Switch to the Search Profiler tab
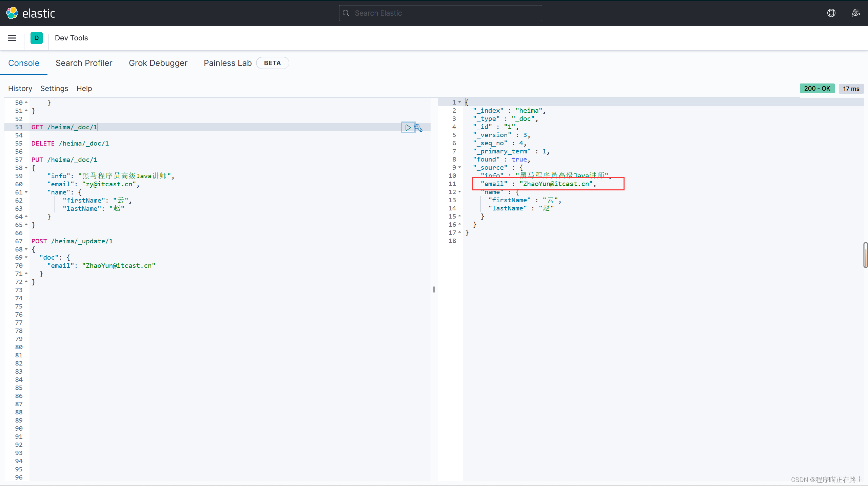 click(x=84, y=63)
